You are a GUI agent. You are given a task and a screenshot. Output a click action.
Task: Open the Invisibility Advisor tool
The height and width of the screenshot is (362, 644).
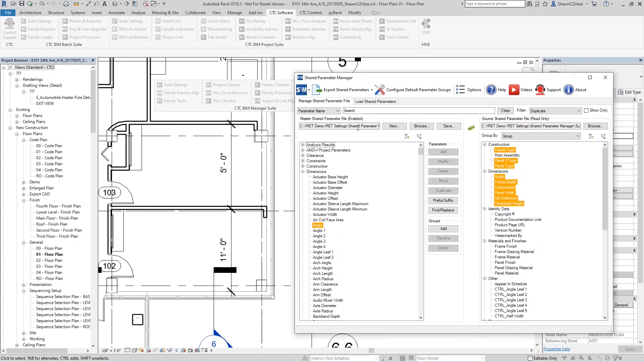pyautogui.click(x=262, y=29)
